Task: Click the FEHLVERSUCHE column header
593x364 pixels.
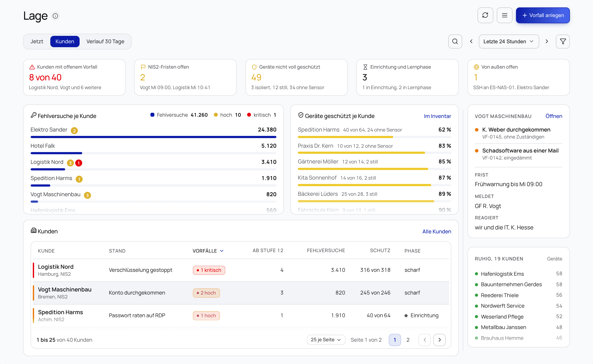Action: point(326,250)
